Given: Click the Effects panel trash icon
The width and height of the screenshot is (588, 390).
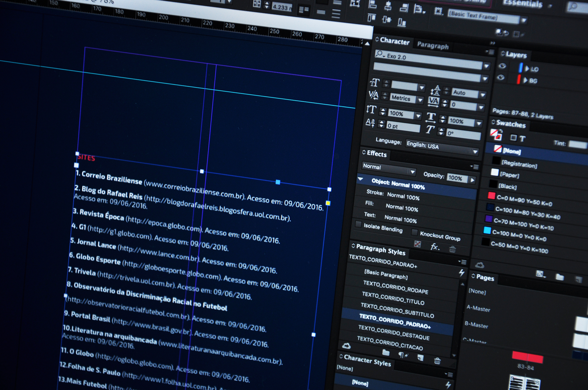Looking at the screenshot, I should pyautogui.click(x=452, y=249).
